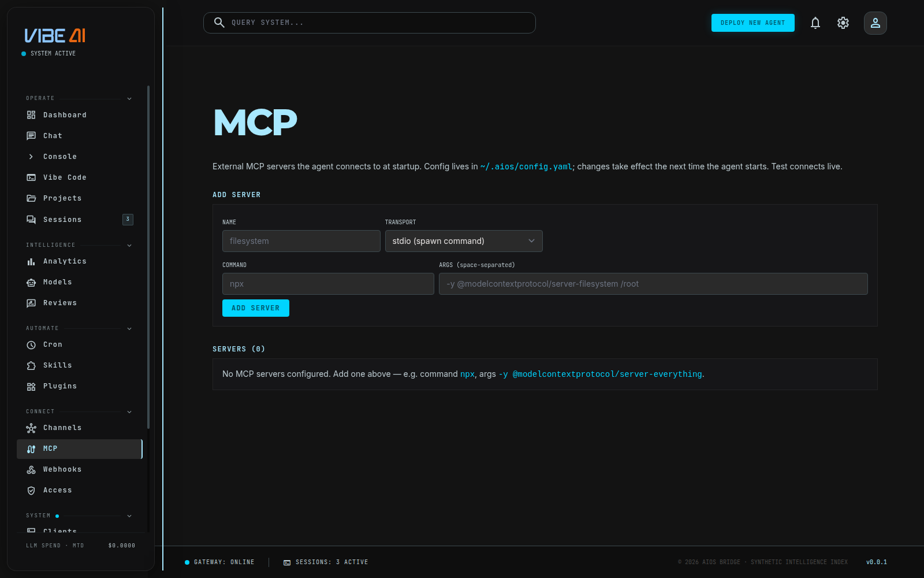924x578 pixels.
Task: Click the Dashboard grid icon
Action: click(31, 115)
